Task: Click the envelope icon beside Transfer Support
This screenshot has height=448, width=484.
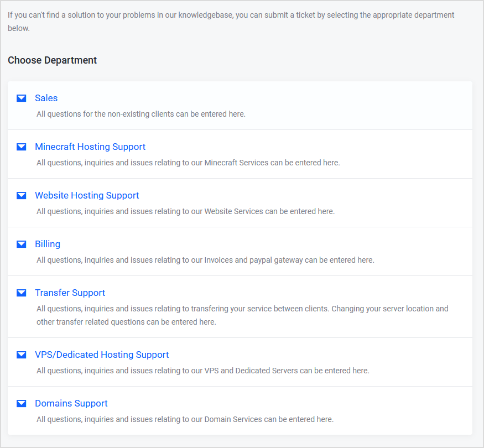Action: (x=22, y=293)
